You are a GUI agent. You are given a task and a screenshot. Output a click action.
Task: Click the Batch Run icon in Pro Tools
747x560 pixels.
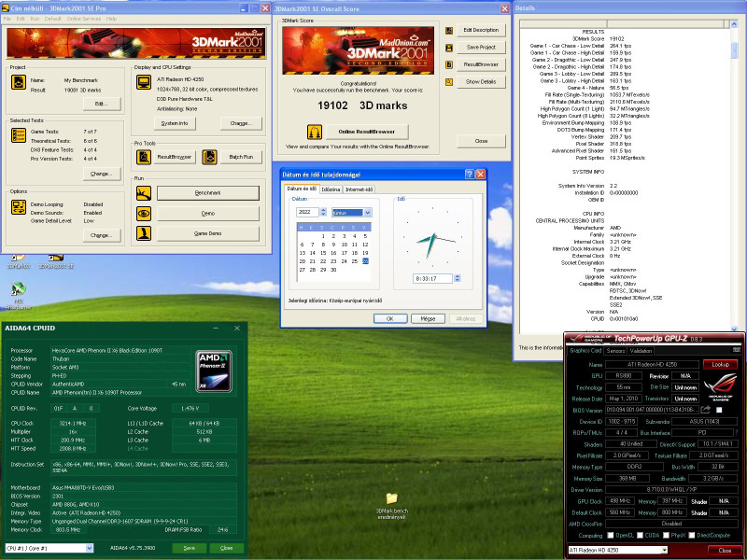(211, 157)
